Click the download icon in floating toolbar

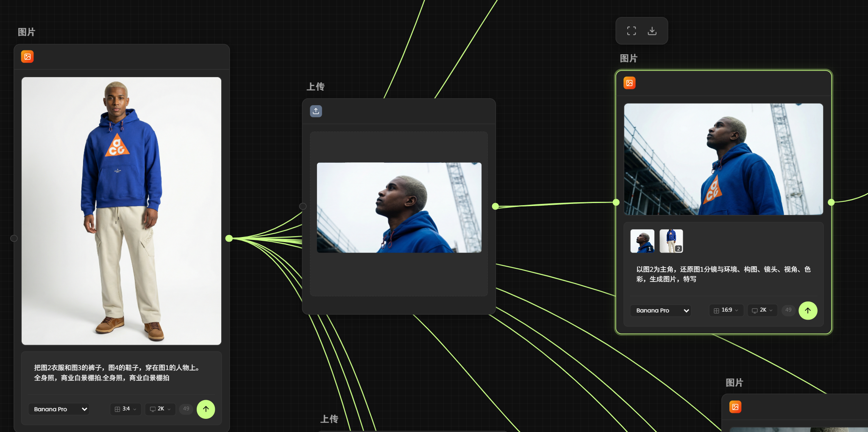[652, 31]
